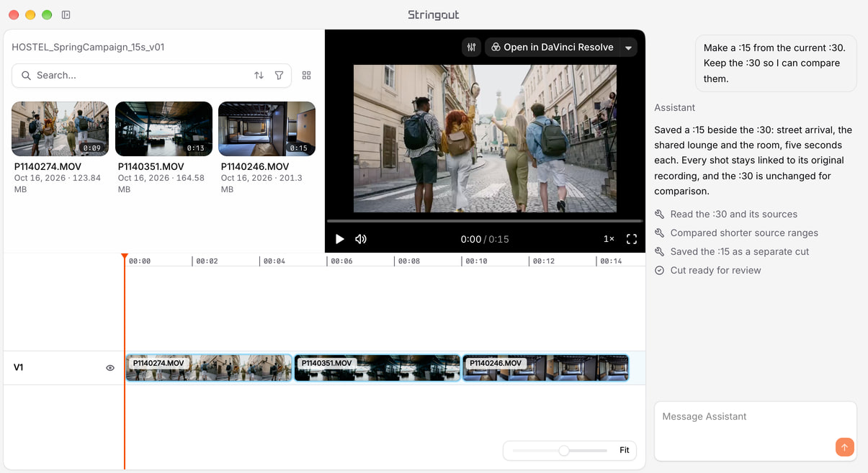Click the 'Oct 16, 2026 · 201.3 MB' details
The image size is (868, 473).
(x=261, y=184)
